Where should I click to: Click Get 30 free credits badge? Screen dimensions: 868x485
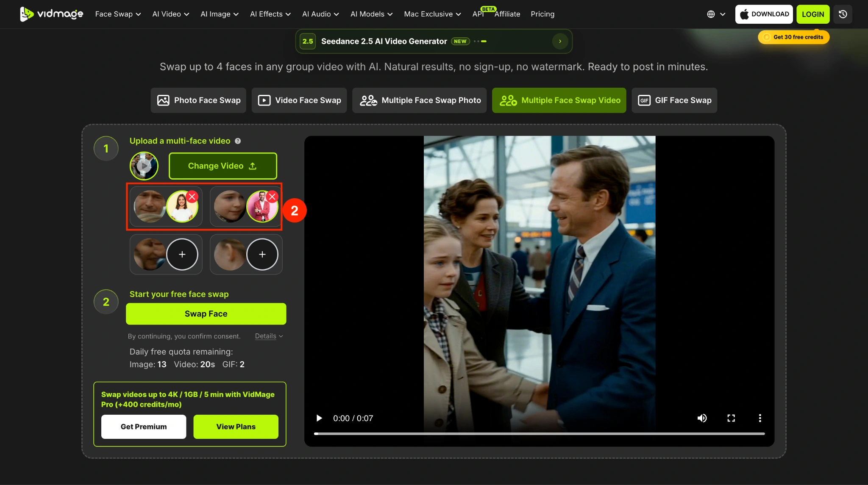(794, 37)
